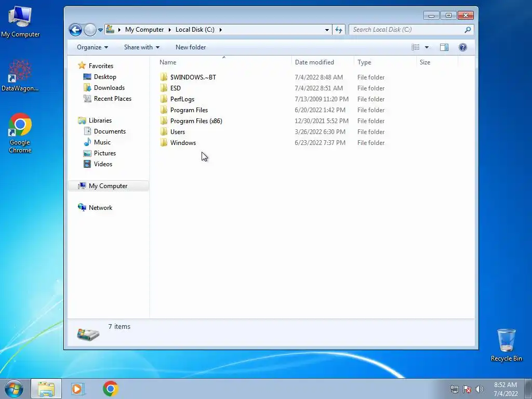Select the PerfLogs folder icon

click(x=164, y=99)
